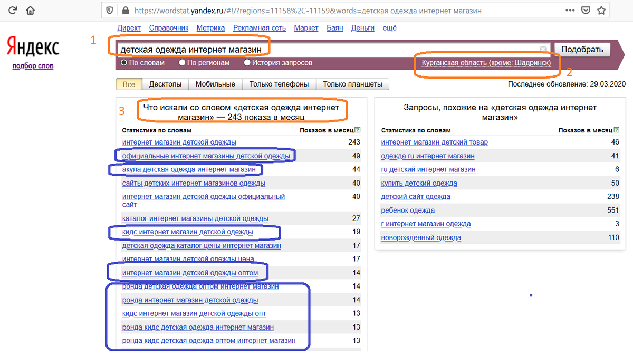
Task: Open query кидс интернет магазин детской одежды опт
Action: coord(194,313)
